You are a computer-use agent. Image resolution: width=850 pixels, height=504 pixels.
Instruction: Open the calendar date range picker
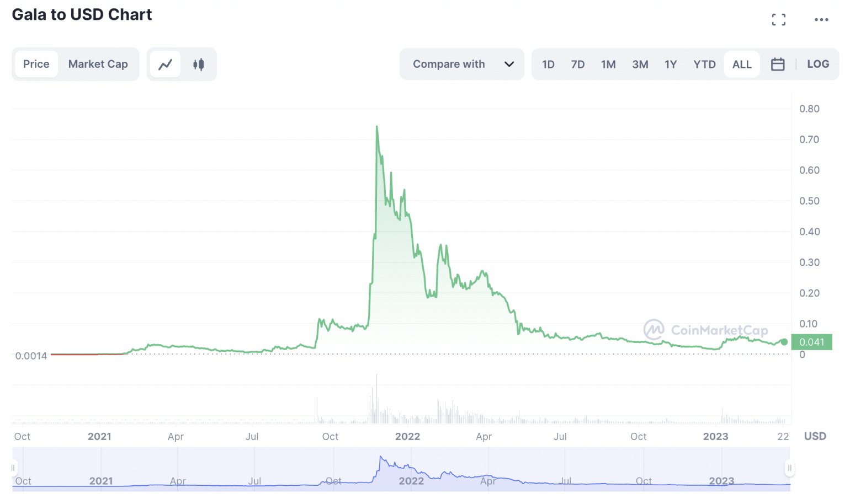pos(778,65)
